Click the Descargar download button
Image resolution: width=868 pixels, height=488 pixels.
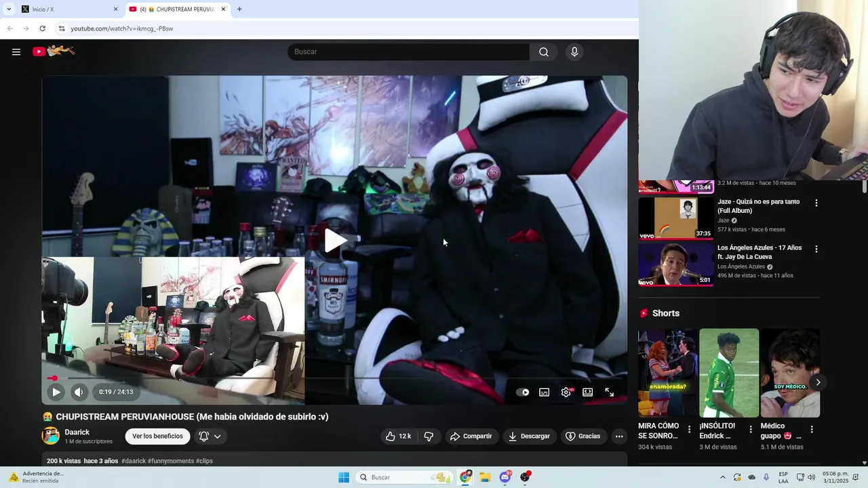530,436
